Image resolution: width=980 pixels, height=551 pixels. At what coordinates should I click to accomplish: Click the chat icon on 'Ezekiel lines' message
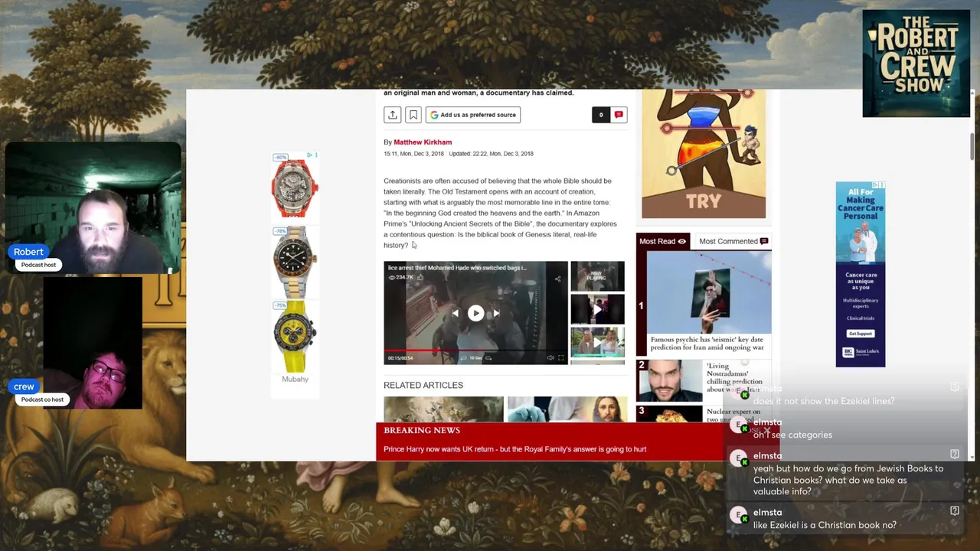point(955,387)
